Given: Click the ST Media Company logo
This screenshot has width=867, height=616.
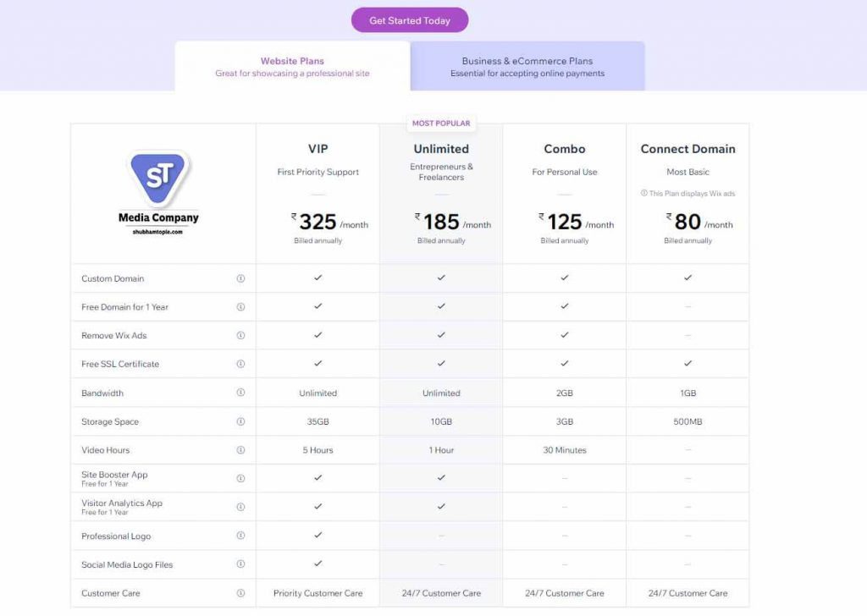Looking at the screenshot, I should coord(158,192).
